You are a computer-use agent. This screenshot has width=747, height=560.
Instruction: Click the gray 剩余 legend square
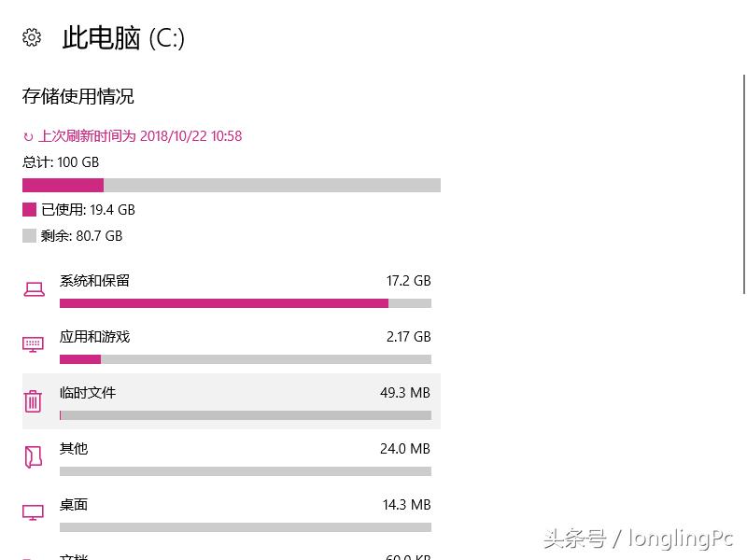pos(29,235)
